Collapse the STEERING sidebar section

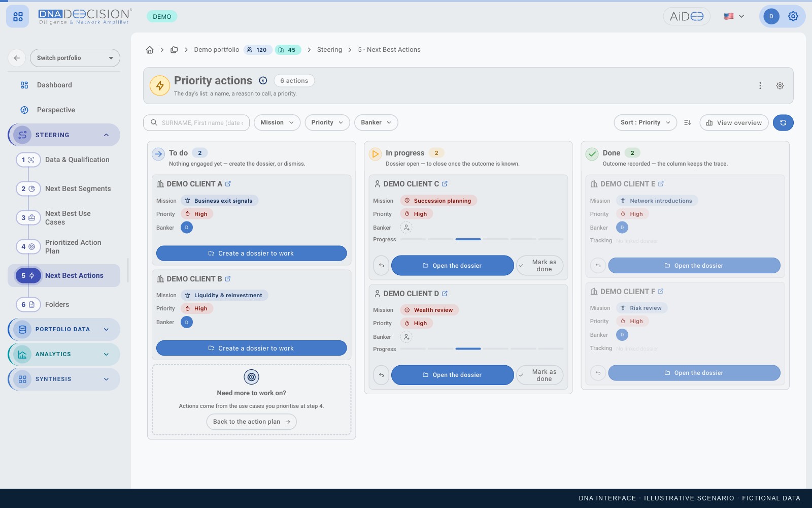click(64, 135)
